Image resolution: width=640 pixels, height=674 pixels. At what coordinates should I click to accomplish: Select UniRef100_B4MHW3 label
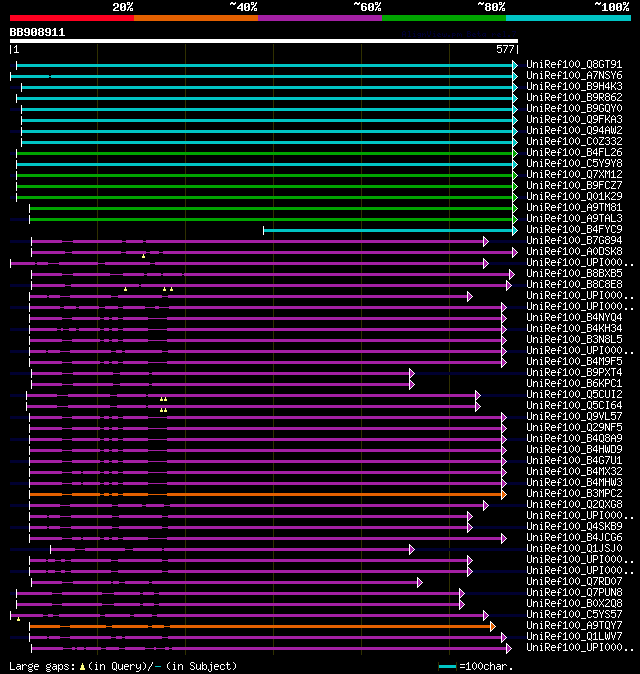[x=574, y=483]
